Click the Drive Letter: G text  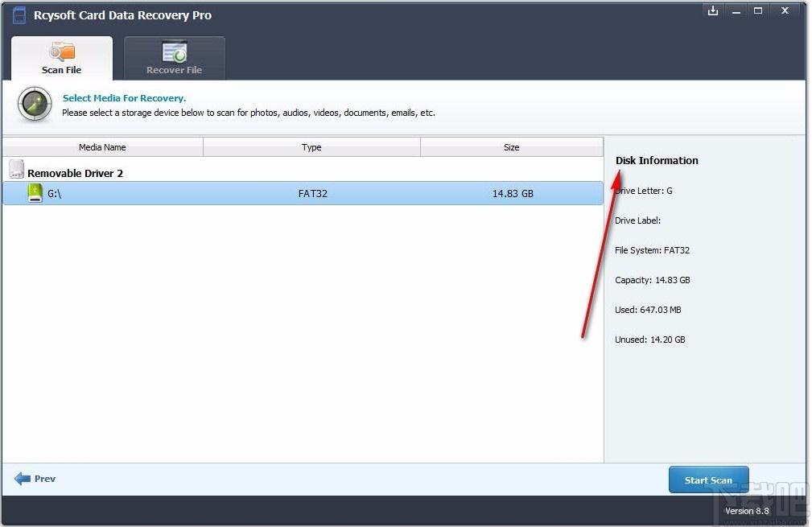point(644,191)
